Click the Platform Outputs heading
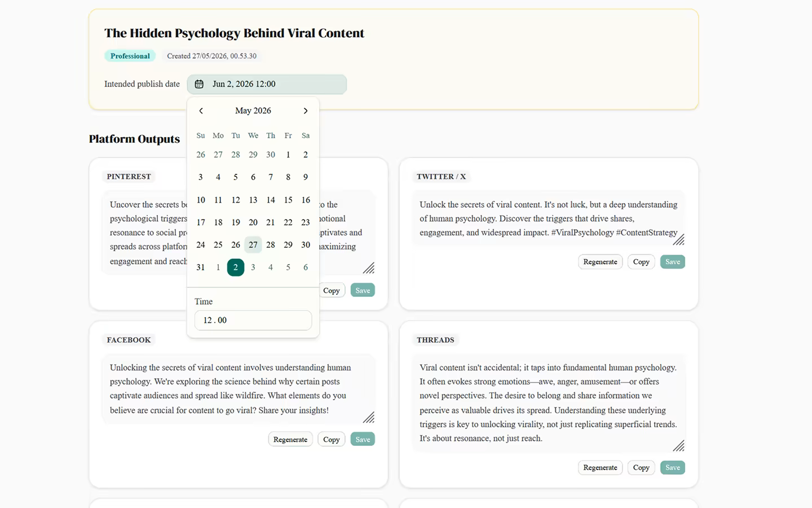The height and width of the screenshot is (508, 812). click(134, 139)
